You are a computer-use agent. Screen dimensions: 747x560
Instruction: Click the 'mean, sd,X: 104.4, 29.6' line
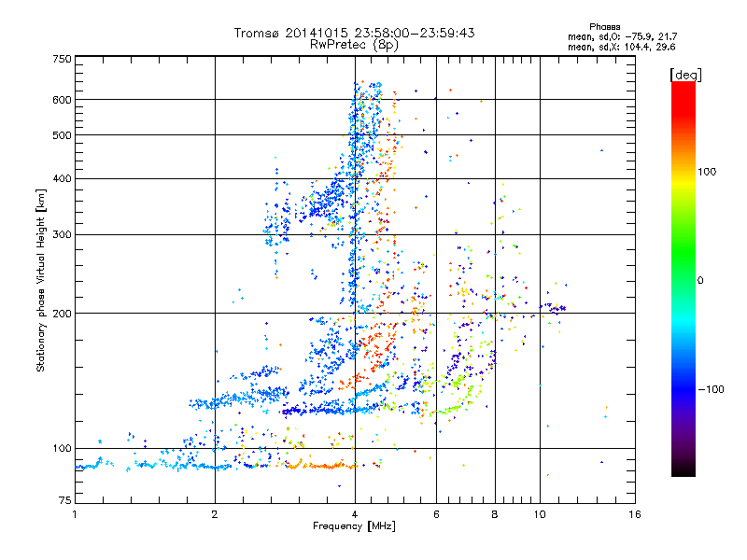tap(621, 47)
